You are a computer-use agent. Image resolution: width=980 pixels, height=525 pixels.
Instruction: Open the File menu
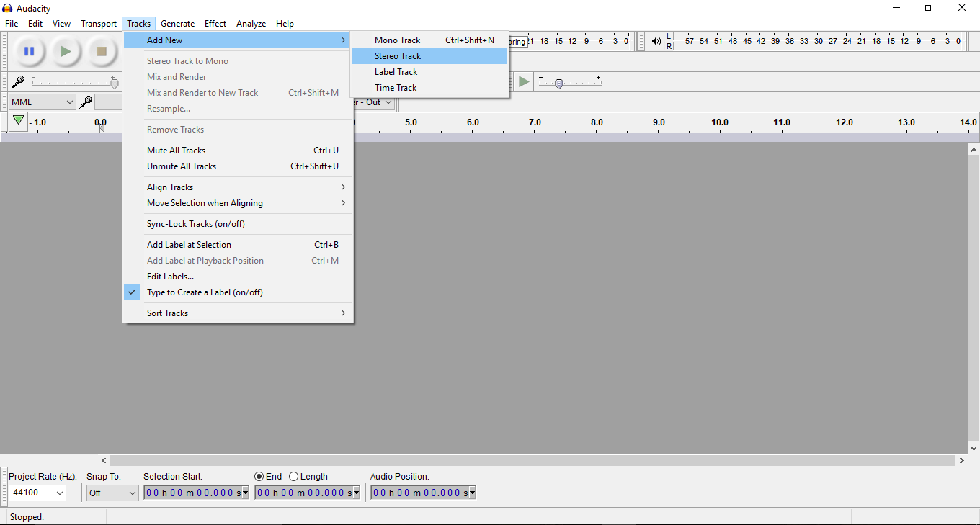pos(12,24)
